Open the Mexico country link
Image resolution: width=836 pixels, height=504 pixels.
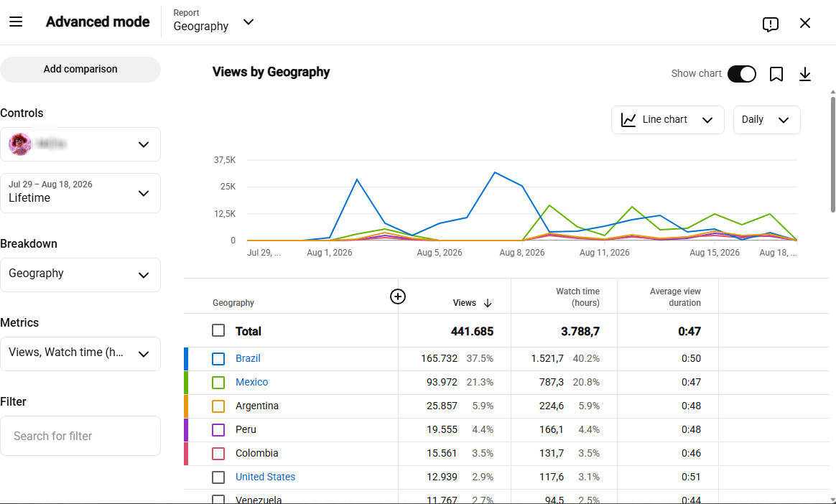click(251, 382)
